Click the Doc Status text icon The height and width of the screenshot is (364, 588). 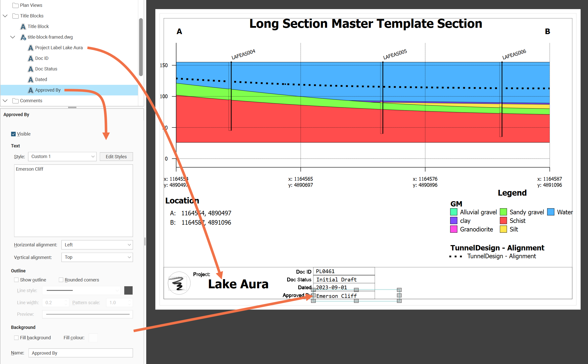tap(31, 69)
